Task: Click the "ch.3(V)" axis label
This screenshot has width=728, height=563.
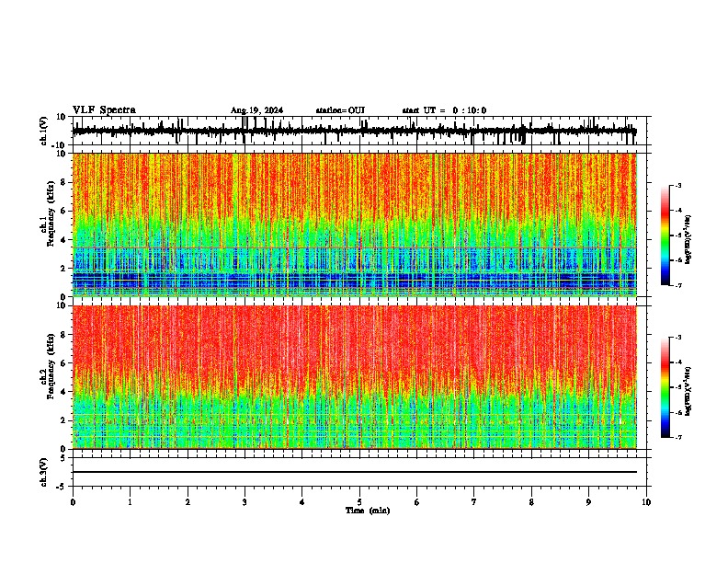Action: point(44,473)
